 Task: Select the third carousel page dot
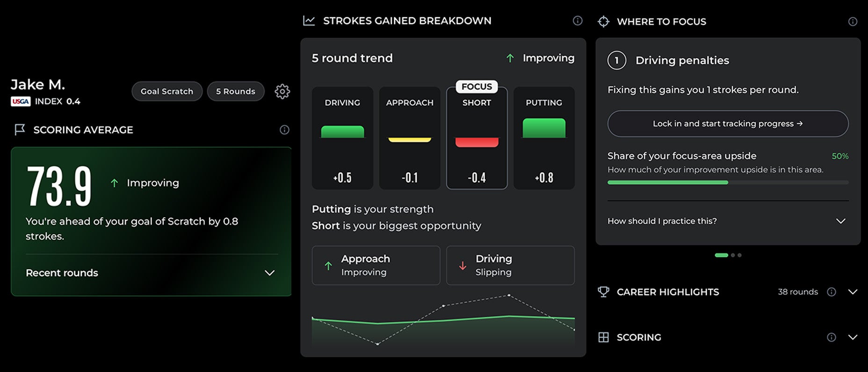pyautogui.click(x=739, y=255)
